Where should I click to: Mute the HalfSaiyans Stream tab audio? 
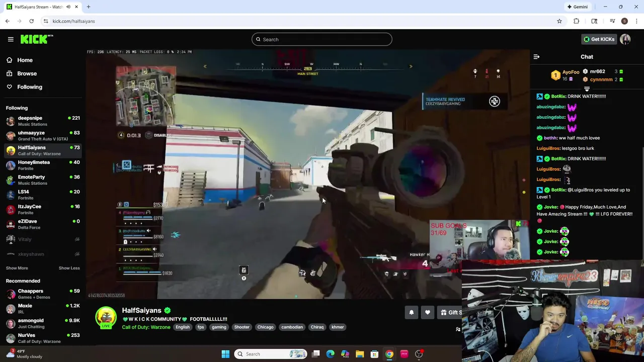click(x=68, y=7)
